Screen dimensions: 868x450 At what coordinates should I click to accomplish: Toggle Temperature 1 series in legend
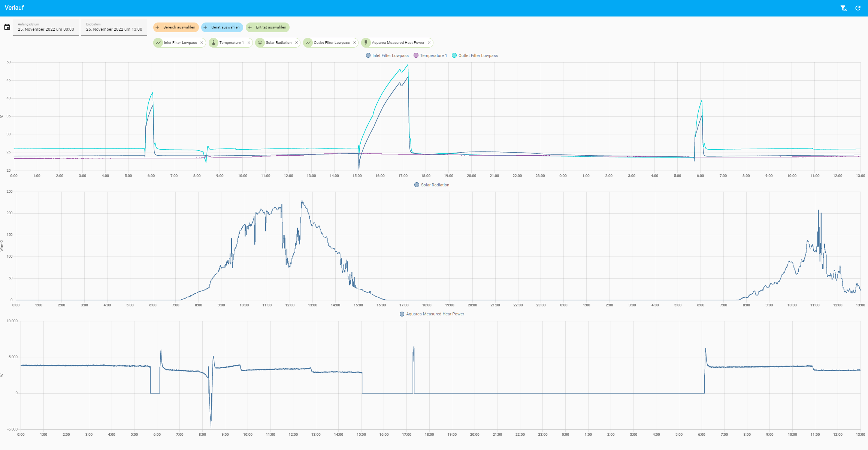pyautogui.click(x=430, y=55)
